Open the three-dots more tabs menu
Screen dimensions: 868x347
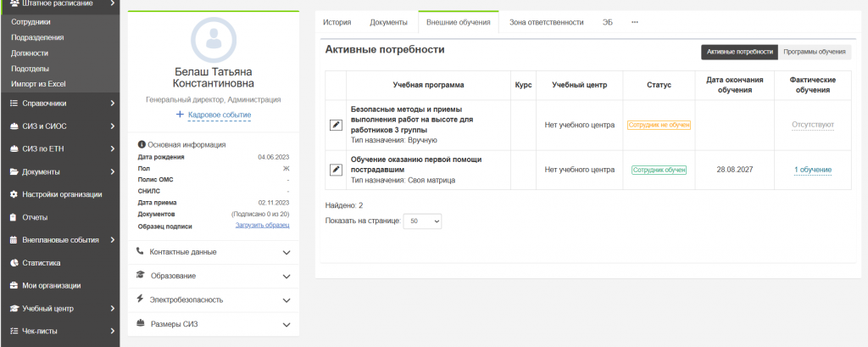click(x=634, y=22)
